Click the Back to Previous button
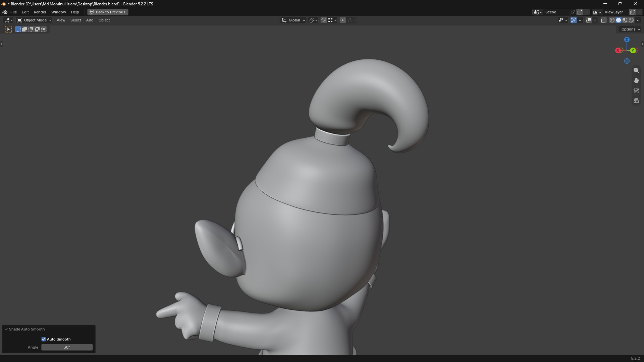 click(108, 12)
